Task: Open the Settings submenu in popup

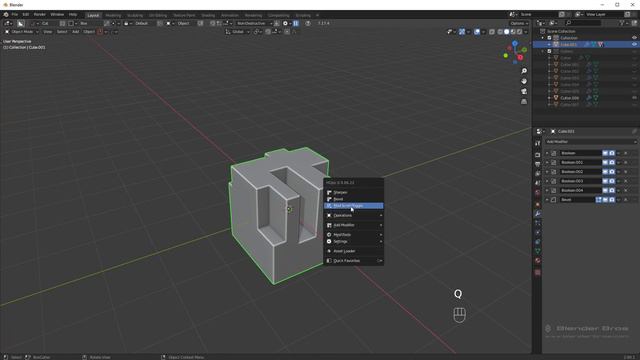Action: pyautogui.click(x=353, y=241)
